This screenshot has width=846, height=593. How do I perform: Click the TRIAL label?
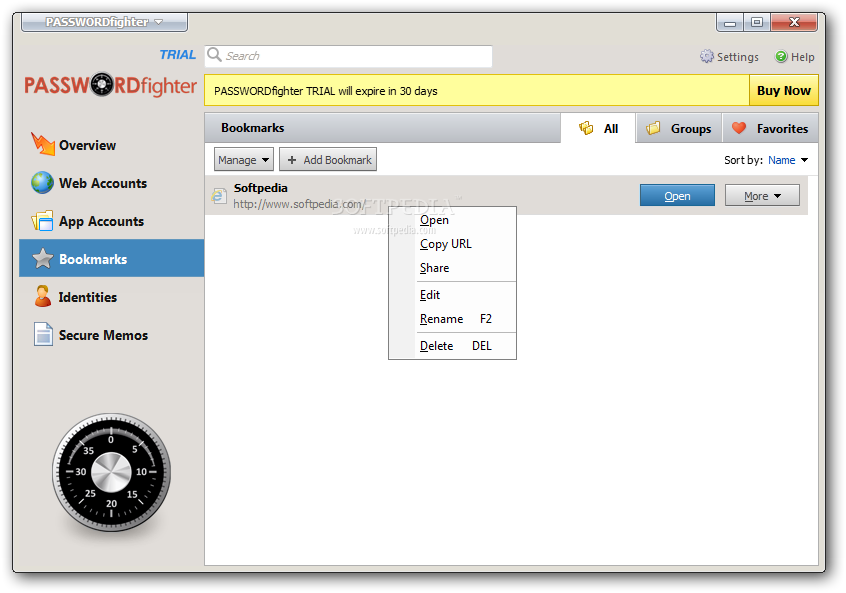pyautogui.click(x=178, y=54)
